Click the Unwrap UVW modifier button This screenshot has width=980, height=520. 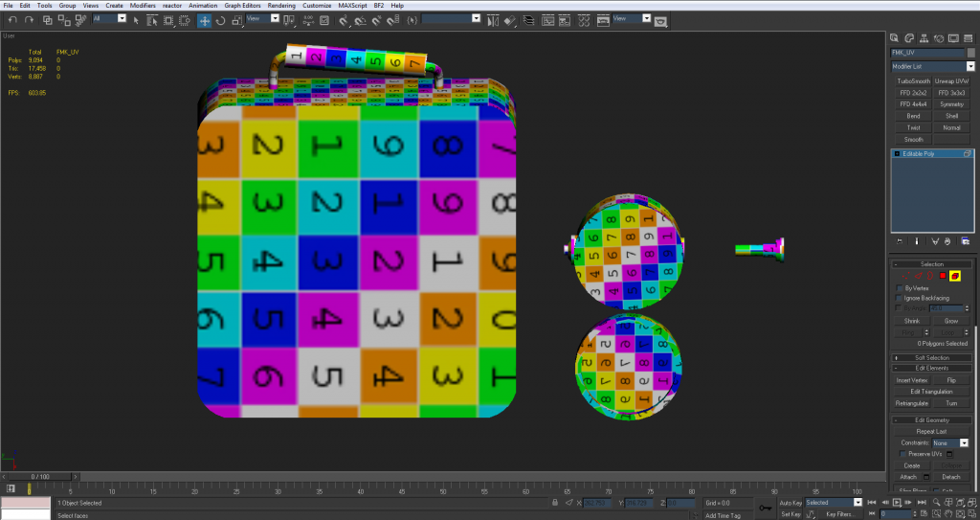click(950, 81)
